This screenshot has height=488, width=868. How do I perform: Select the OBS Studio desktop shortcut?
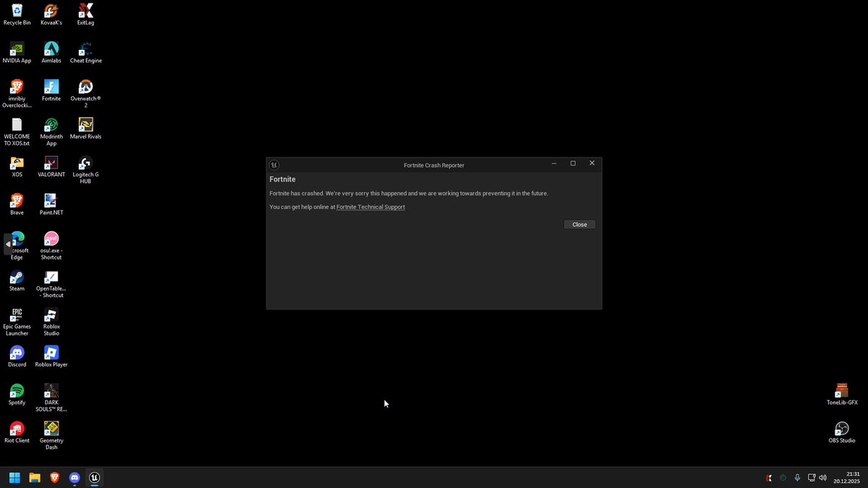(842, 433)
